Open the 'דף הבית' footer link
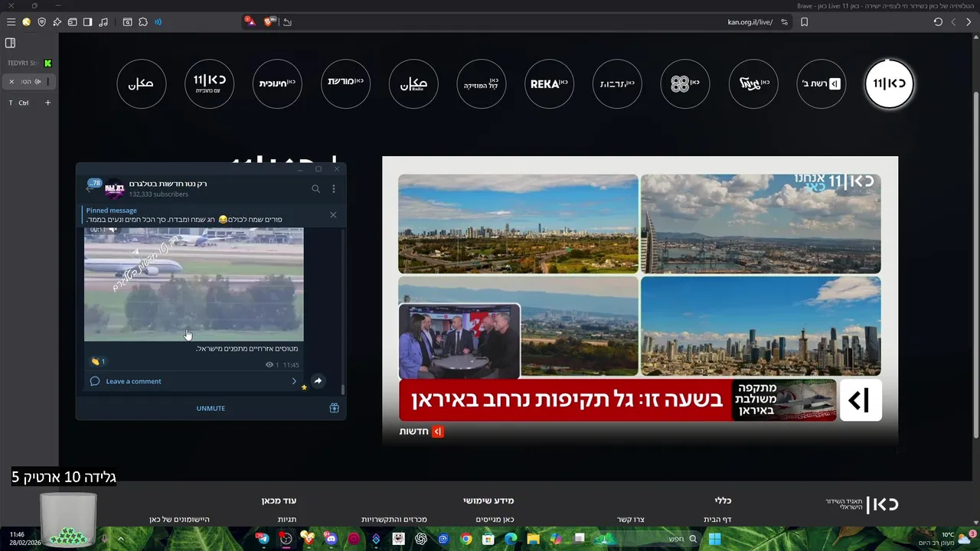The width and height of the screenshot is (980, 551). [x=717, y=520]
